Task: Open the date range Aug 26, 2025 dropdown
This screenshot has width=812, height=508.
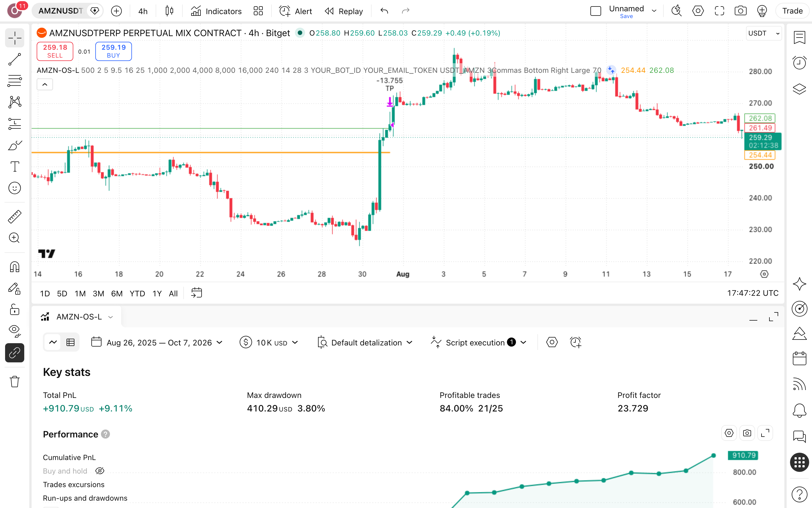Action: click(x=157, y=342)
